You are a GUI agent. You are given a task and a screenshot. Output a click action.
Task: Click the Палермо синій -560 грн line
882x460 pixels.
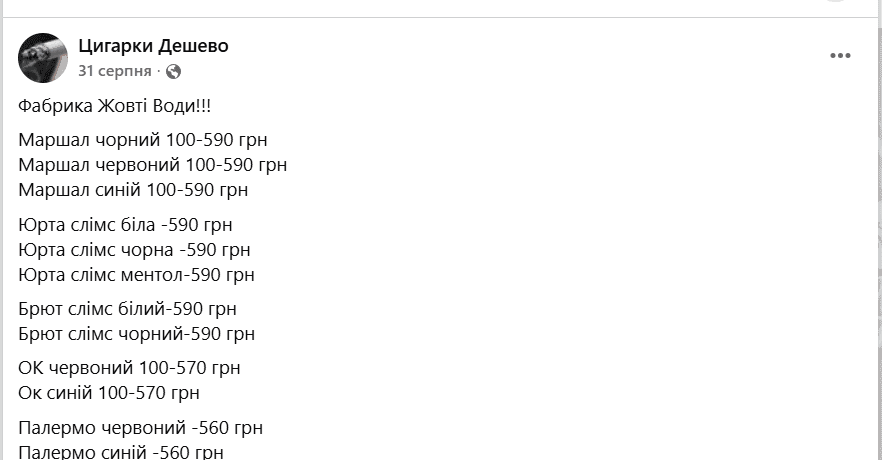click(120, 452)
